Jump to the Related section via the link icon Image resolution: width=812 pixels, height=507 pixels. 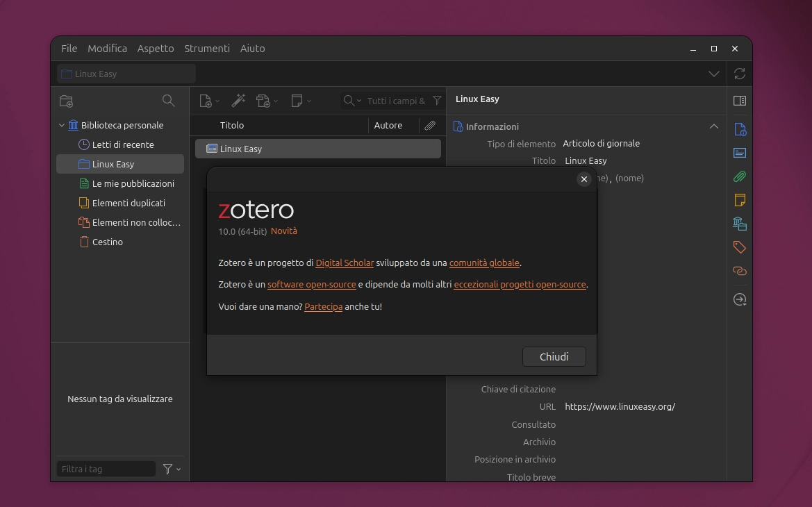740,271
